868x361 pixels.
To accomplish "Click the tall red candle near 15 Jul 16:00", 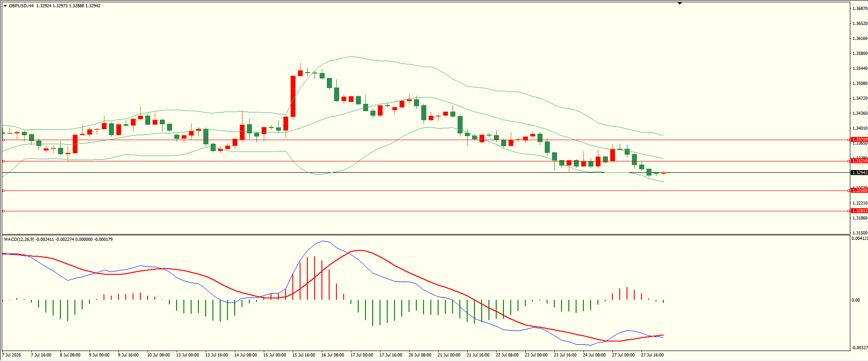I will (293, 96).
